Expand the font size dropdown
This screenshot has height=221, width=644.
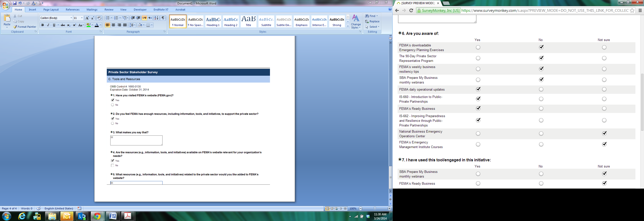click(82, 18)
